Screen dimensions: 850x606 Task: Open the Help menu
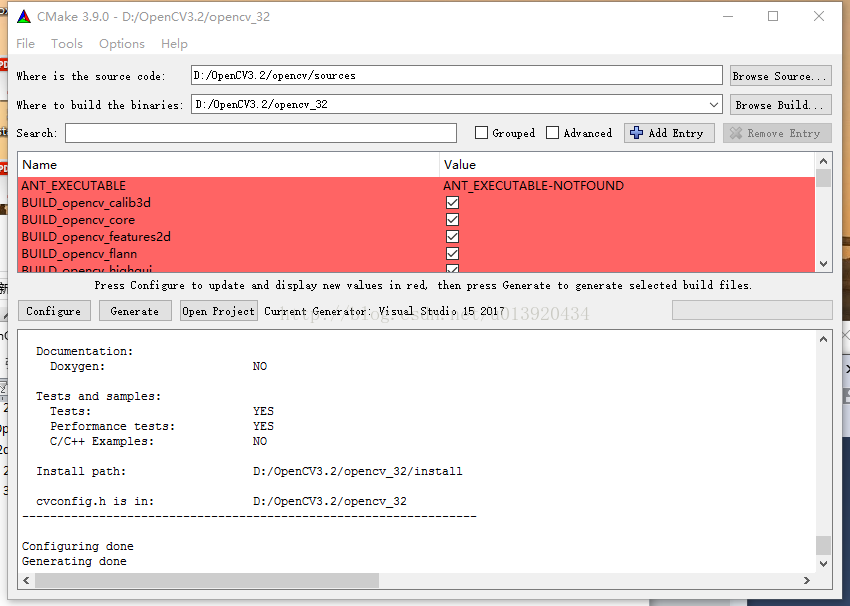click(174, 43)
